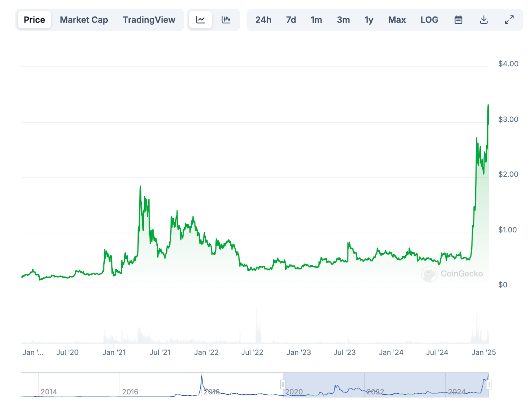Click the Jan '25 date label
The height and width of the screenshot is (408, 532).
pos(483,353)
